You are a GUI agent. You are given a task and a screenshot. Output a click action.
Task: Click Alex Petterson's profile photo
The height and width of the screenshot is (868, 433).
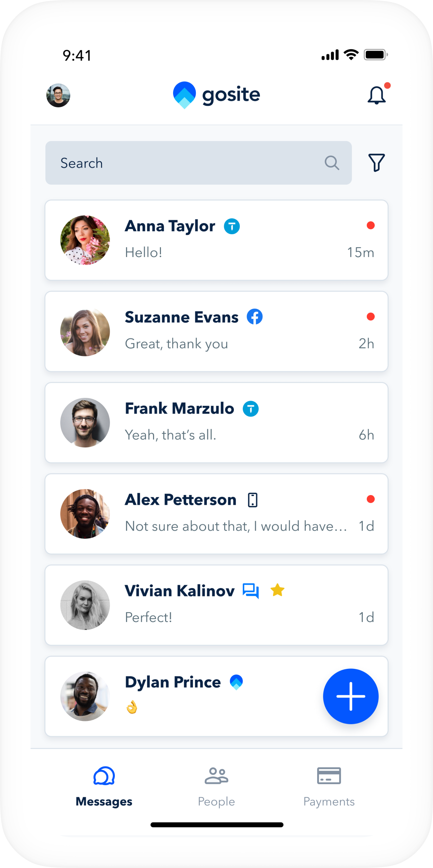coord(85,514)
